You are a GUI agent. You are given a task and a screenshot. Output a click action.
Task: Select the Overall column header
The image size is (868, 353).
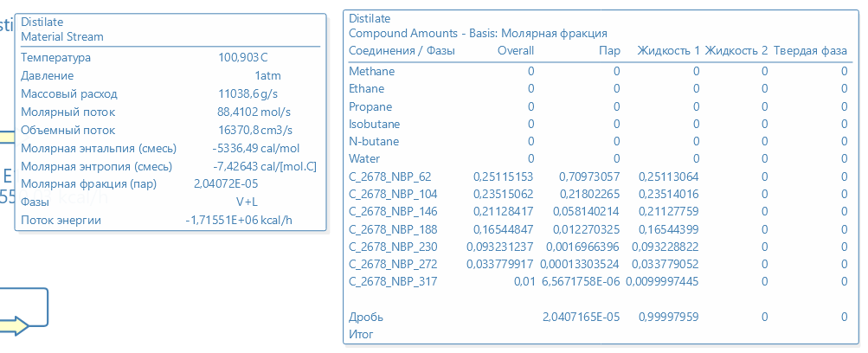point(516,51)
